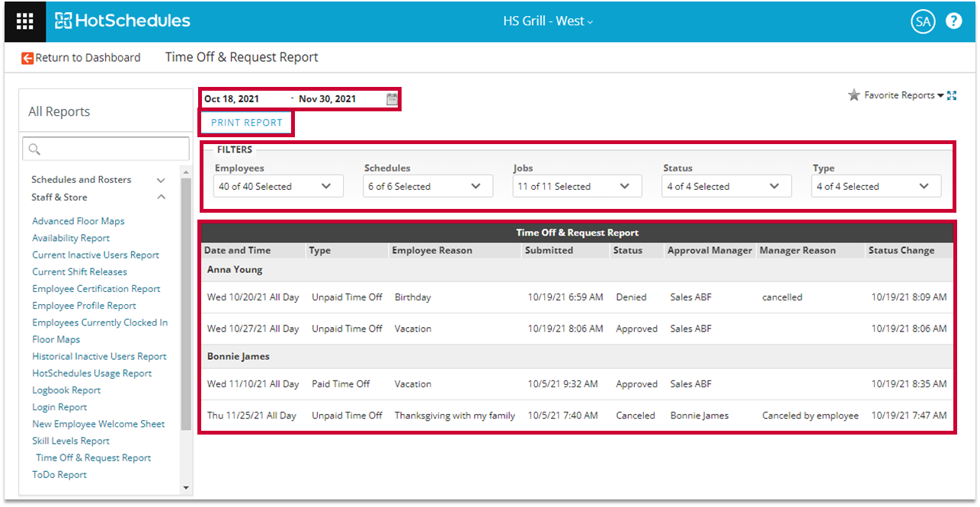Viewport: 980px width, 507px height.
Task: Click the SA user avatar icon
Action: [923, 21]
